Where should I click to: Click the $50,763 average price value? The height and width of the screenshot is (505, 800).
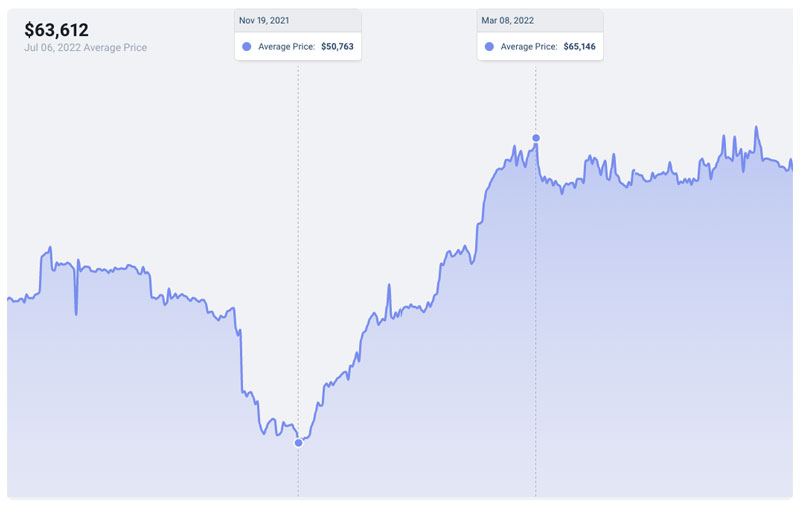[x=337, y=46]
